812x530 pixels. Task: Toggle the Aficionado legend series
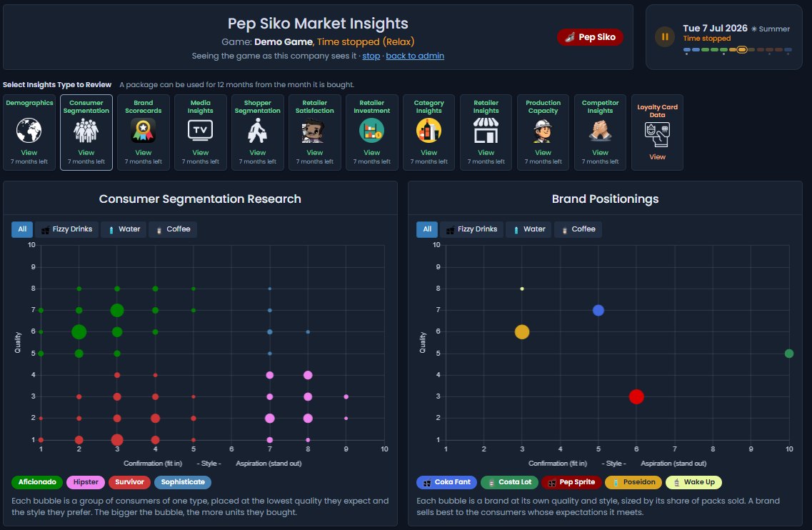coord(37,482)
